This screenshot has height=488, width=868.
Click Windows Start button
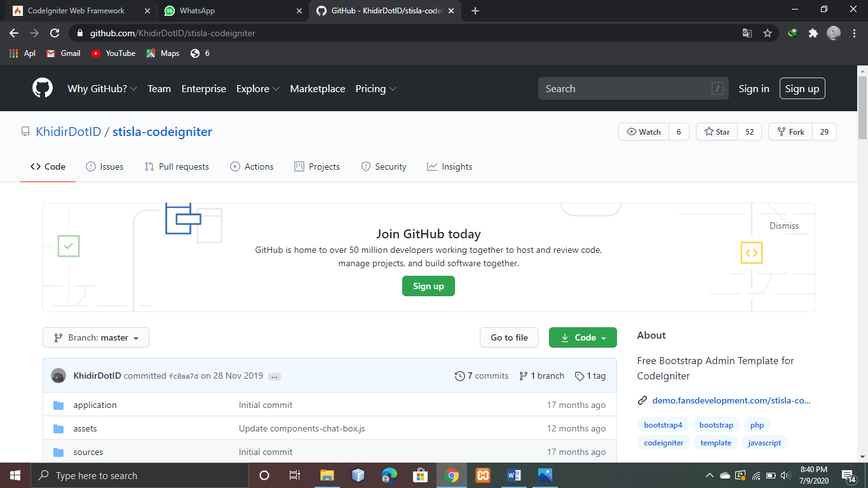tap(15, 475)
